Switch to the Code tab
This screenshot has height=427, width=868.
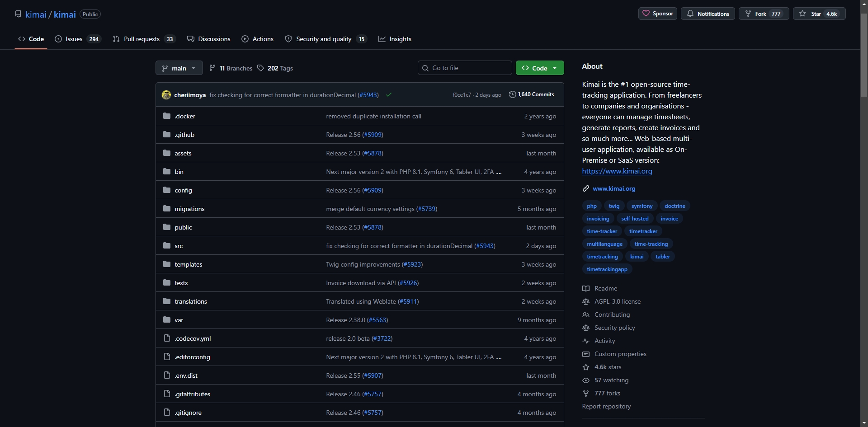31,39
